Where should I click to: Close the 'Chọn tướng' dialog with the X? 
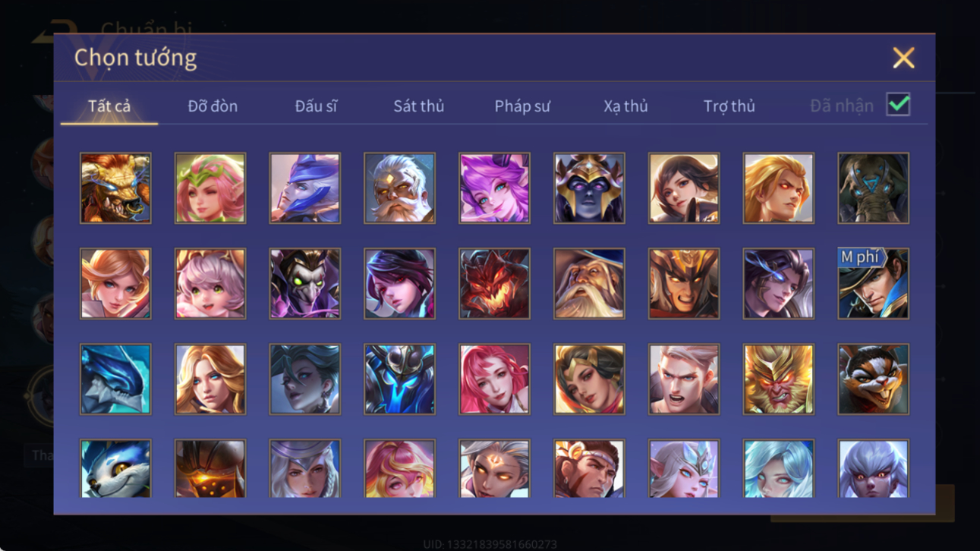tap(903, 58)
